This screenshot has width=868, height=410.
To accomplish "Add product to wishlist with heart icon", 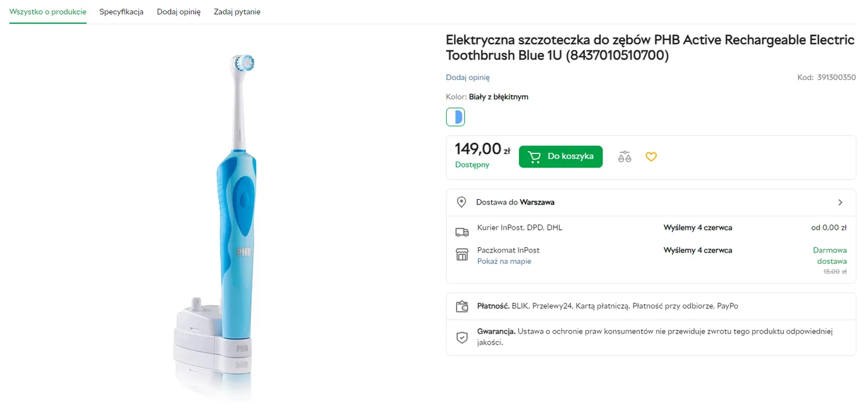I will [x=651, y=156].
